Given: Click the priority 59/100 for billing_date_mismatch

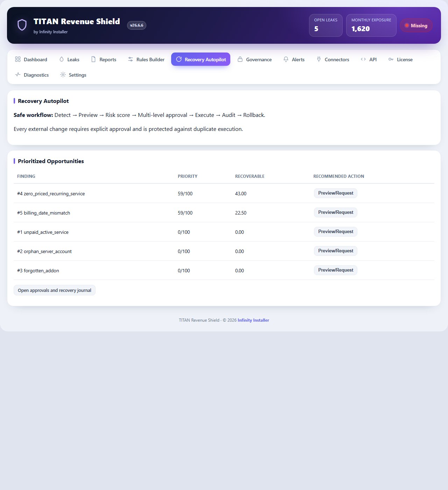Looking at the screenshot, I should click(185, 213).
